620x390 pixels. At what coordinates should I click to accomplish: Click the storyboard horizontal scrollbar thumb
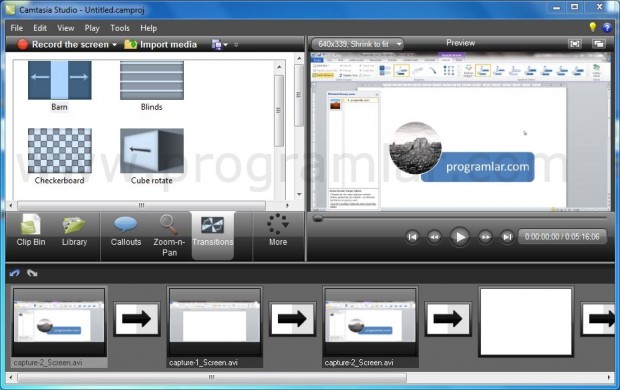tap(212, 378)
